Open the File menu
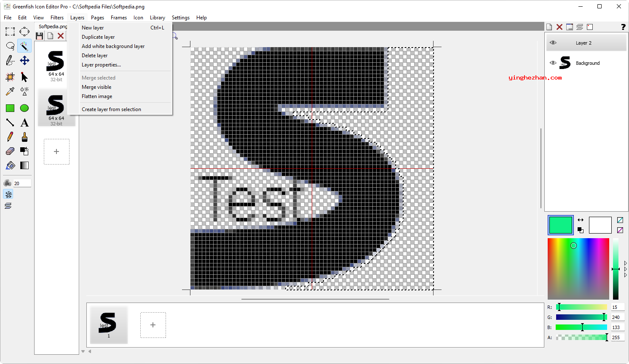 pyautogui.click(x=8, y=18)
